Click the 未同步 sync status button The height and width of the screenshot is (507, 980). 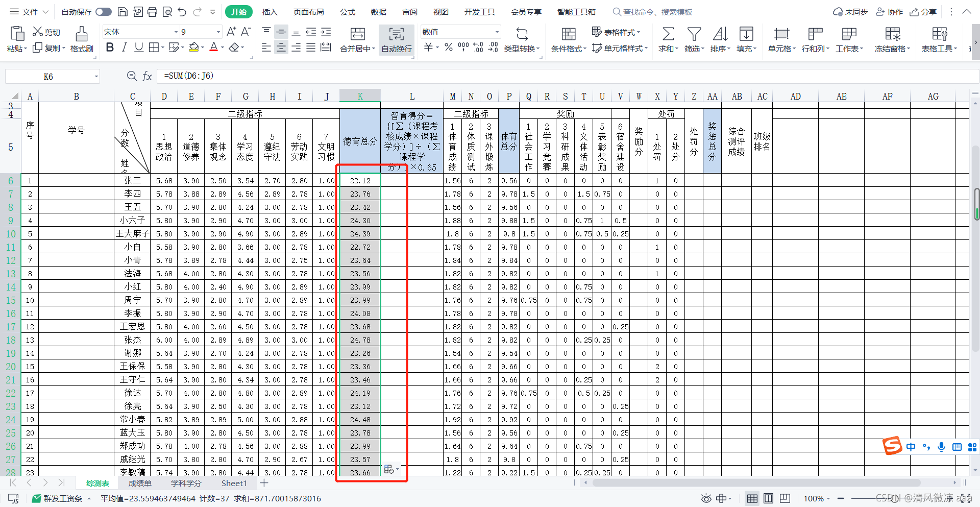point(850,12)
